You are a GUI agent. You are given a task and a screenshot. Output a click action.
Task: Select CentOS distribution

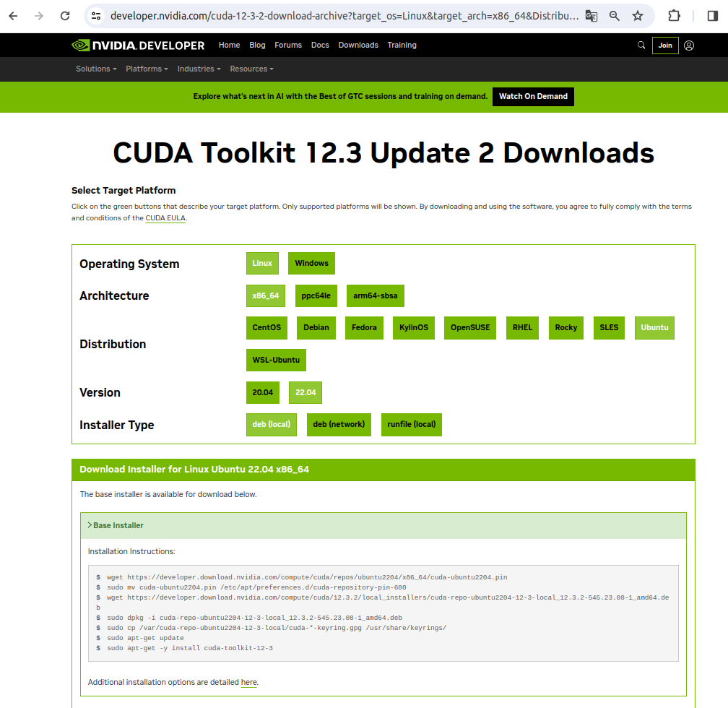[x=266, y=327]
